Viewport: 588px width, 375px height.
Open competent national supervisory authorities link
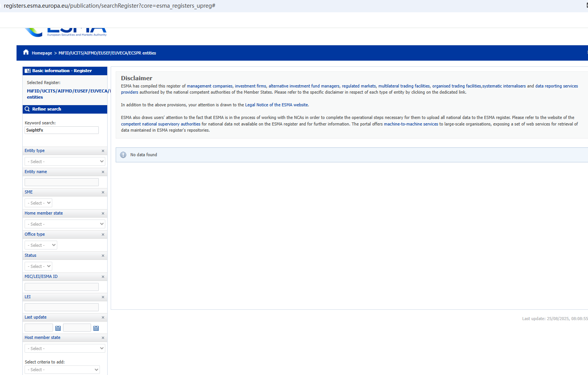161,124
